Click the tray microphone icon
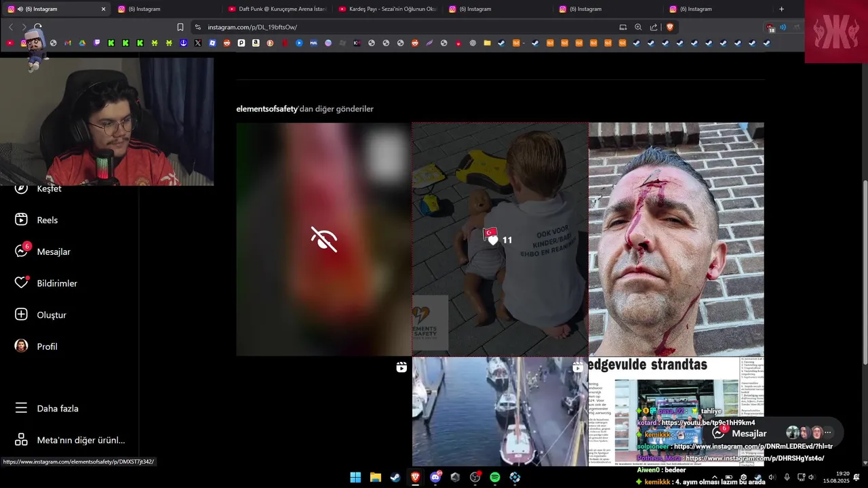This screenshot has width=868, height=488. tap(787, 477)
